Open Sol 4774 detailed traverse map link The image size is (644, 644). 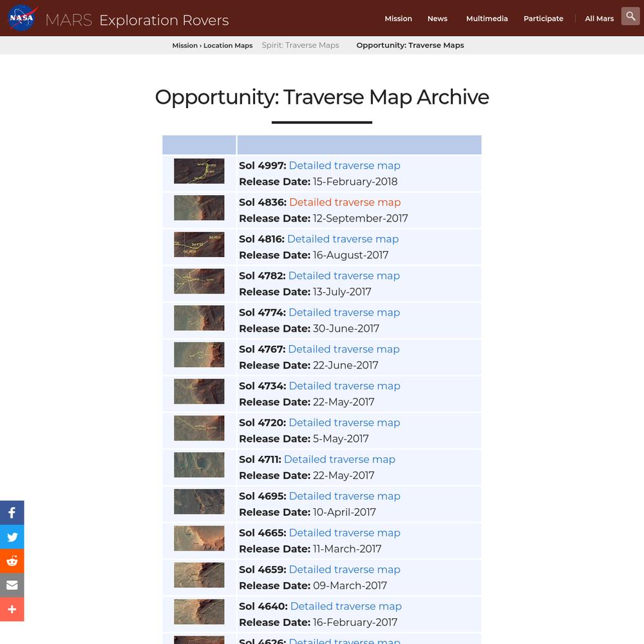[344, 312]
